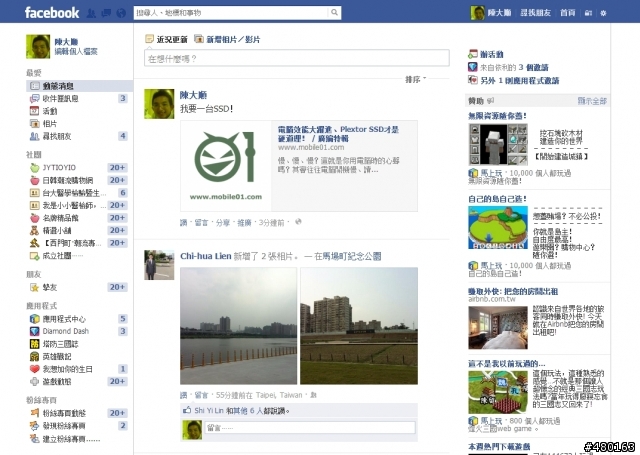640x455 pixels.
Task: Open the river waterfront photo thumbnail
Action: [x=238, y=326]
